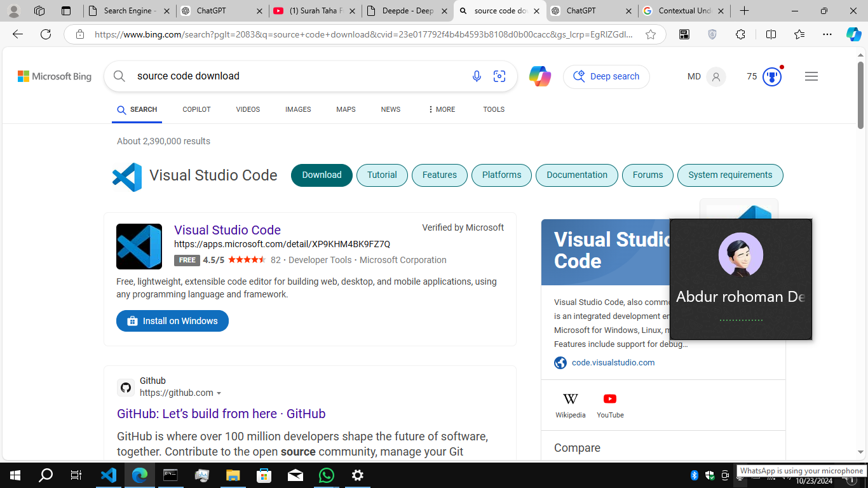Switch to the IMAGES tab
The image size is (868, 488).
(298, 109)
